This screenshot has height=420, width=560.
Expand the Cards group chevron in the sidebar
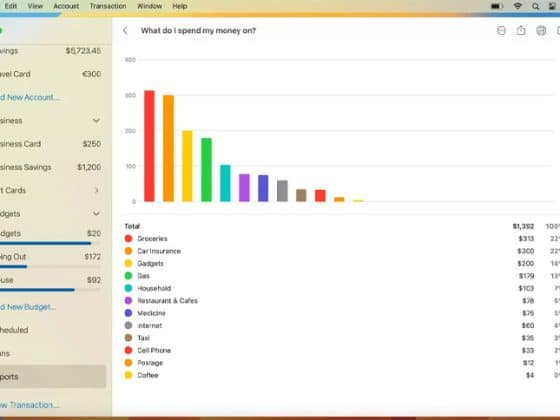(x=96, y=190)
